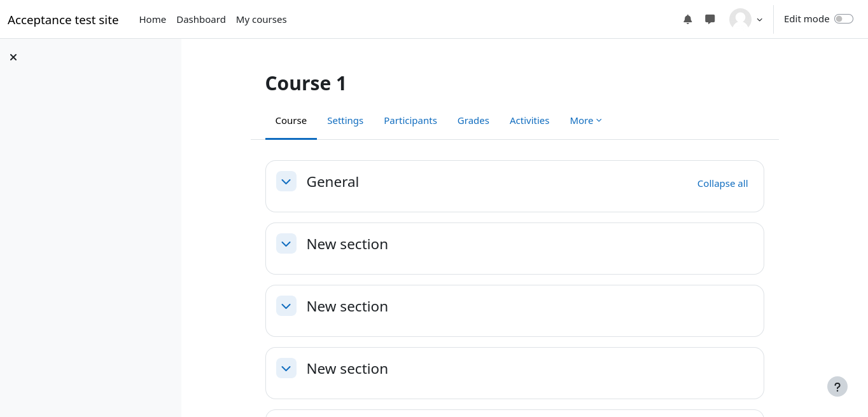Expand the user menu dropdown arrow

pyautogui.click(x=760, y=20)
